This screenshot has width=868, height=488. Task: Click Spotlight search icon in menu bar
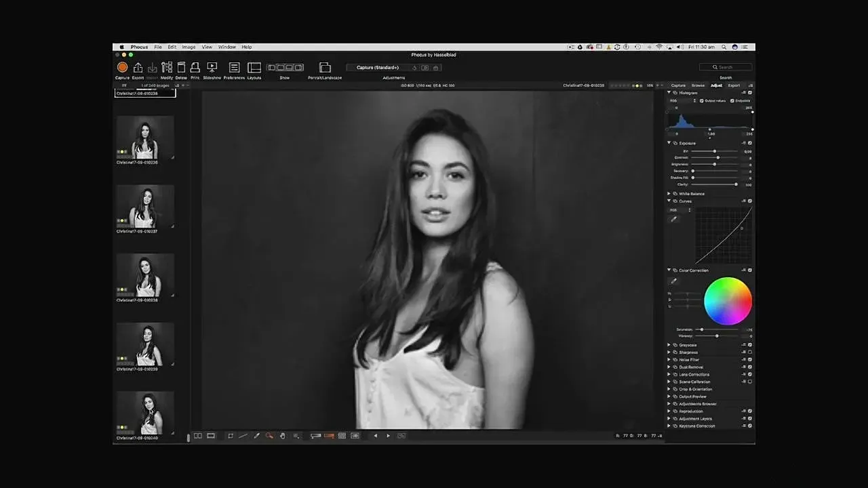point(724,47)
